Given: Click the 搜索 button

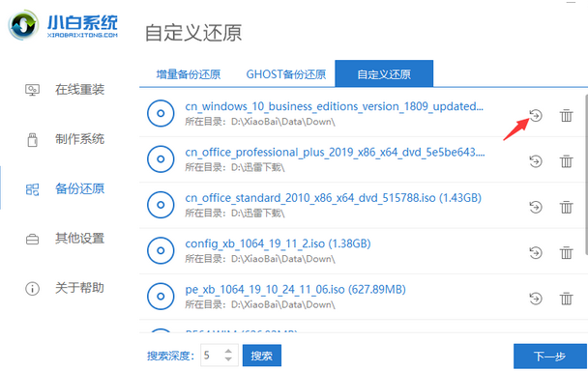Looking at the screenshot, I should (x=262, y=356).
